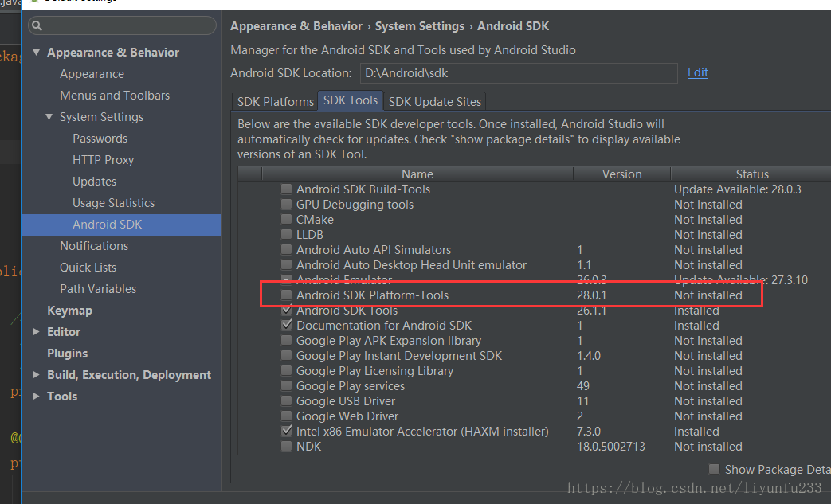This screenshot has height=504, width=831.
Task: Click the search magnifier icon in settings
Action: pyautogui.click(x=37, y=25)
